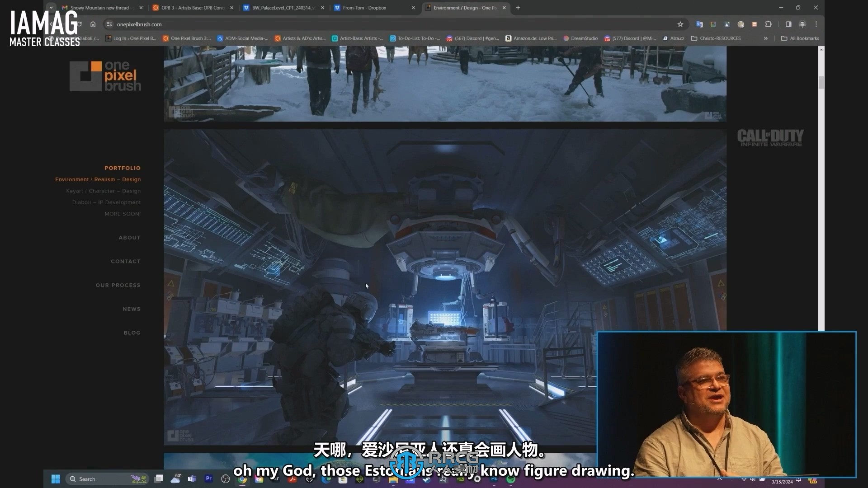868x488 pixels.
Task: Select Environment / Realism – Design
Action: (x=98, y=179)
